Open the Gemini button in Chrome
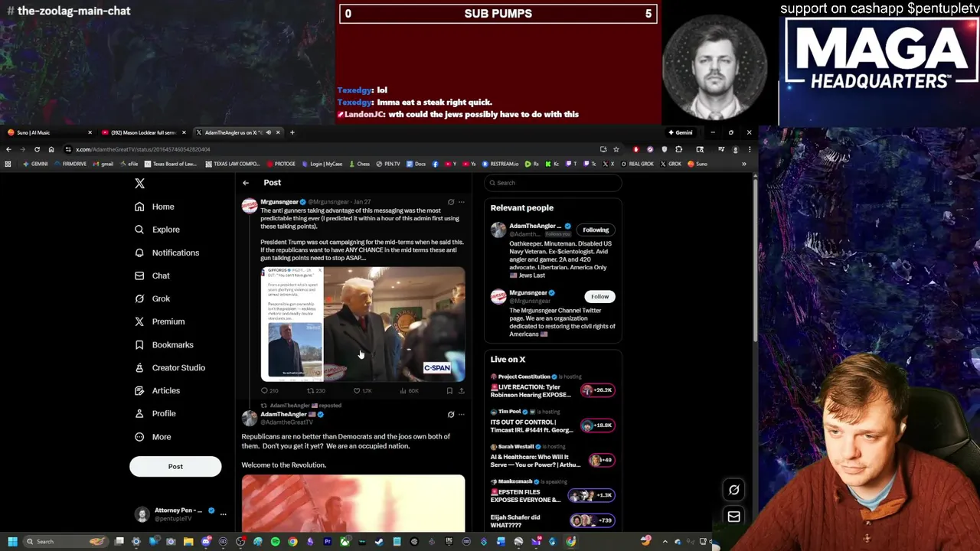980x551 pixels. click(680, 132)
